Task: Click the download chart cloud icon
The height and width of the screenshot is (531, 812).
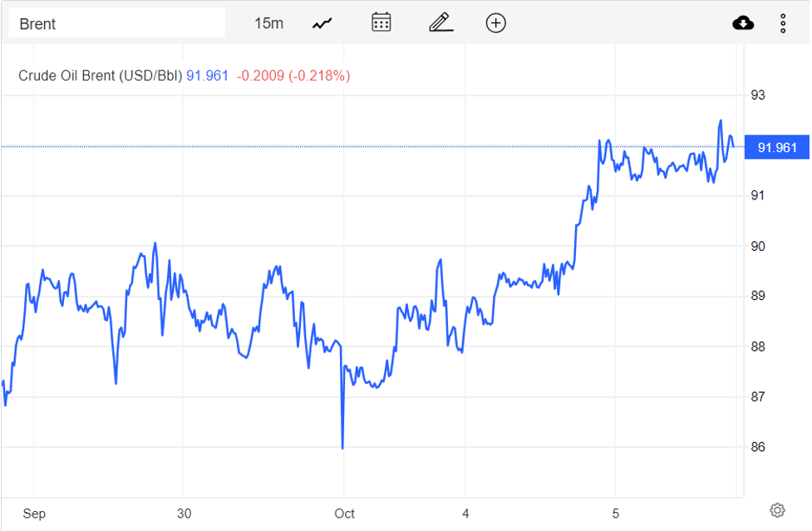Action: point(743,22)
